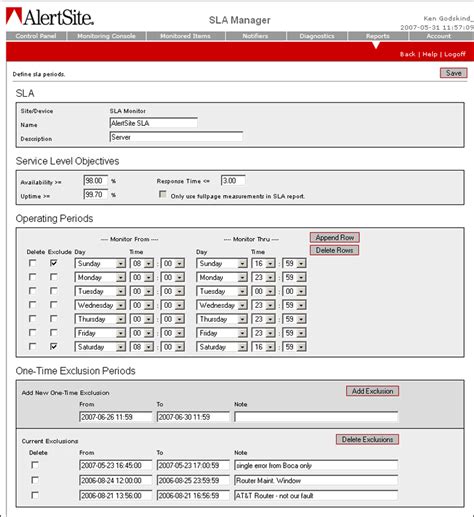The width and height of the screenshot is (474, 517).
Task: Open the Control Panel tab
Action: (36, 36)
